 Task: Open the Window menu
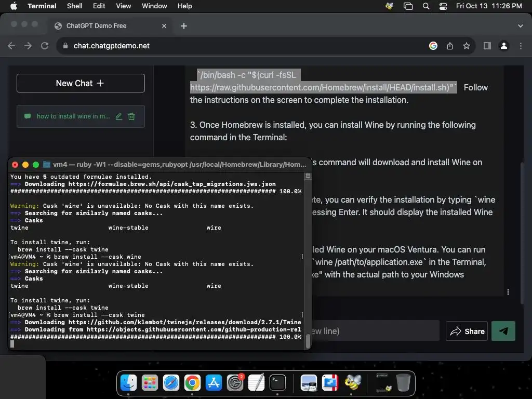pos(154,6)
